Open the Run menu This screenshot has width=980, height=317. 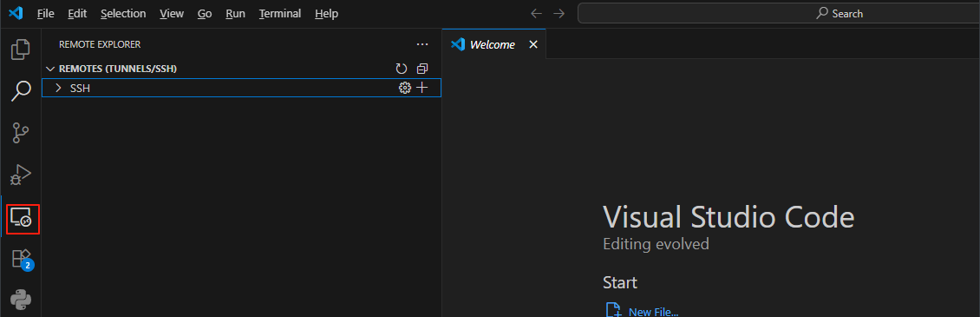tap(235, 13)
